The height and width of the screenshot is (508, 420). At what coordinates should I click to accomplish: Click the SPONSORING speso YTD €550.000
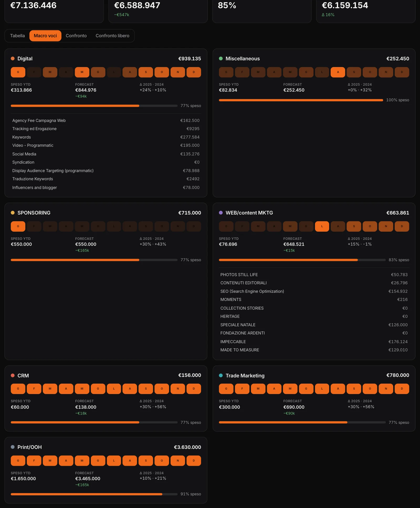pos(21,244)
